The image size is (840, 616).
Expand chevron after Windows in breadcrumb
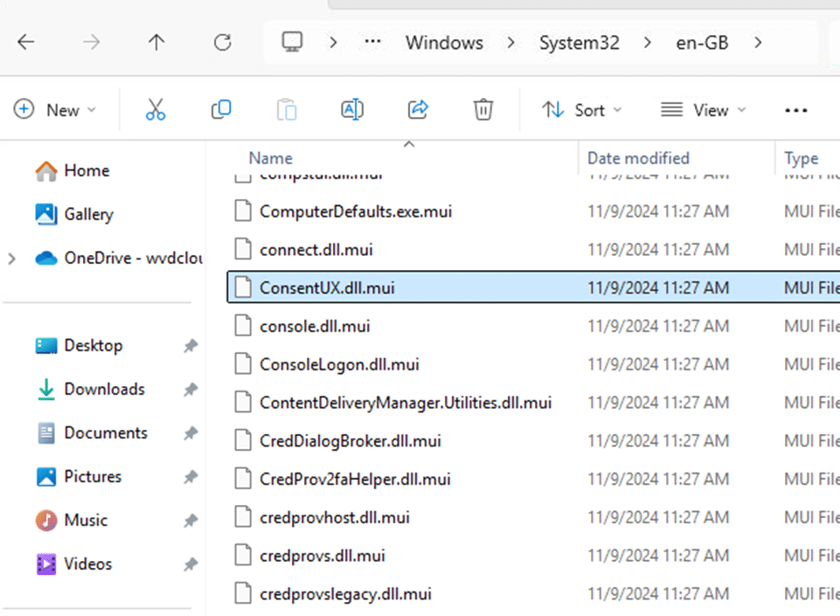[511, 43]
